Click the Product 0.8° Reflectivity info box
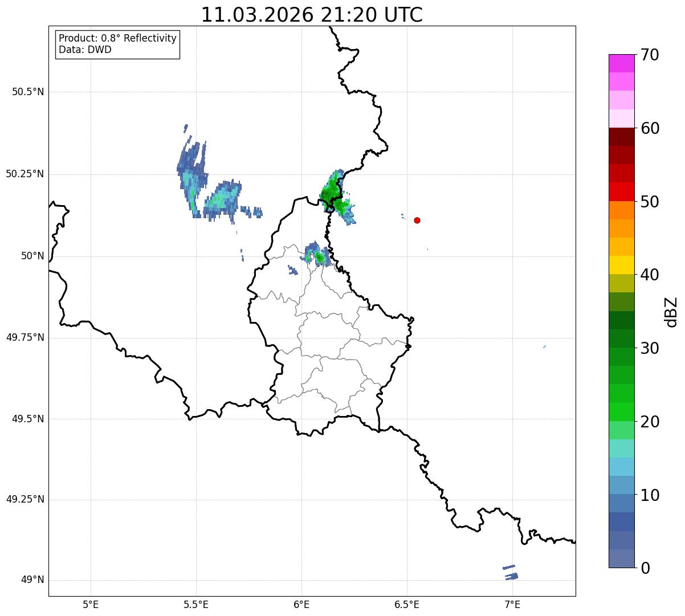Screen dimensions: 685x616 click(118, 44)
